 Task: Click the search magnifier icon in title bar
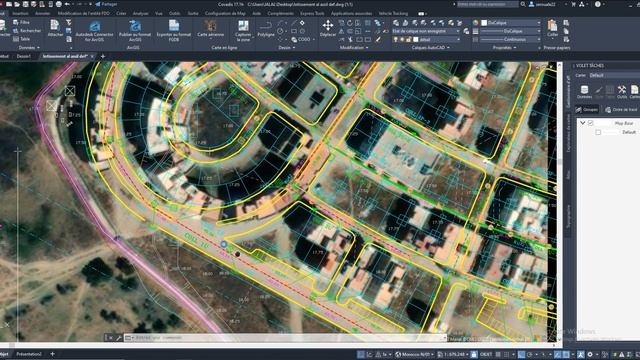[523, 4]
